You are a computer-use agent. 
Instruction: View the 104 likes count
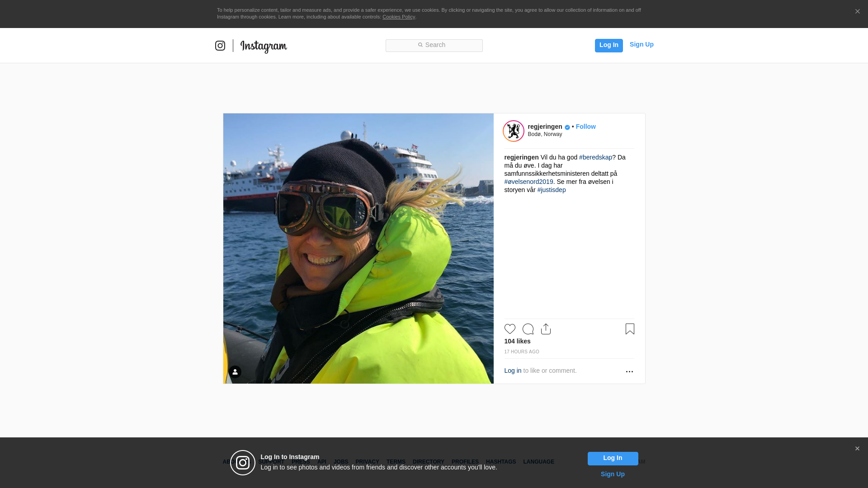coord(517,341)
